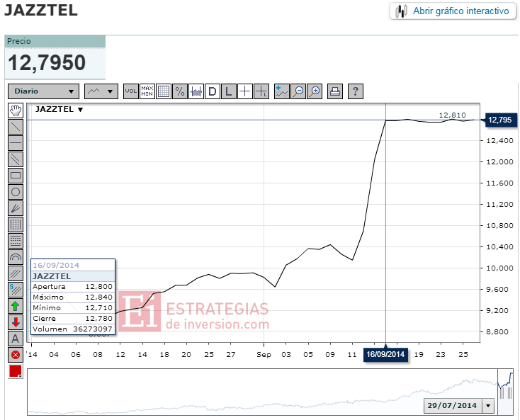
Task: Switch to percentage scale button
Action: [180, 91]
